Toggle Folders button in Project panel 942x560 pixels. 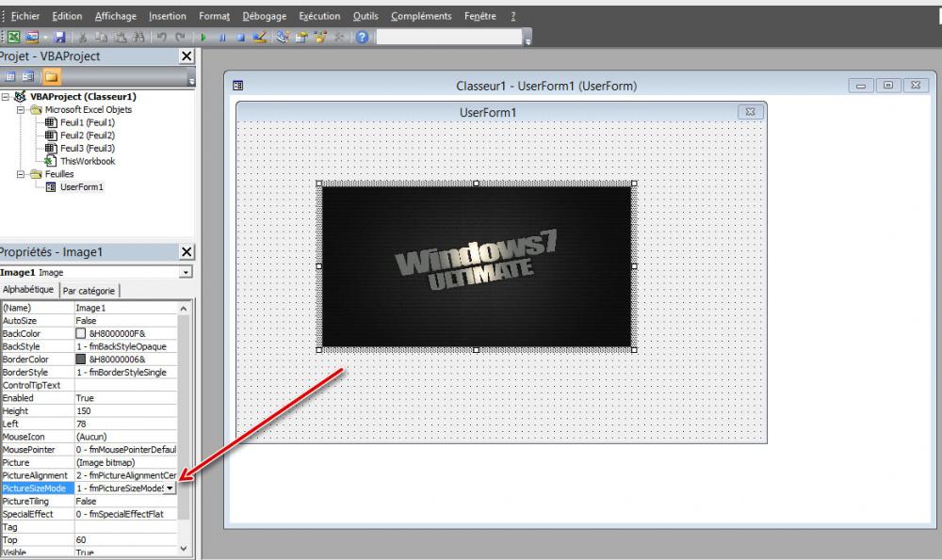(x=52, y=76)
